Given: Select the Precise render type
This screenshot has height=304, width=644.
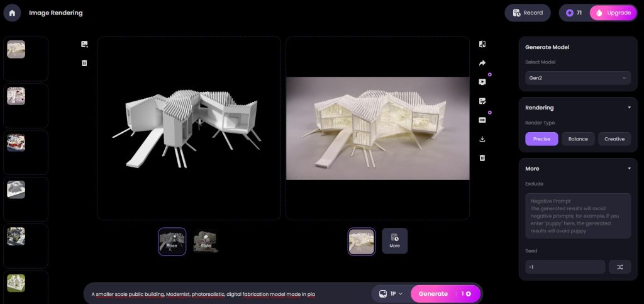Looking at the screenshot, I should pos(541,139).
